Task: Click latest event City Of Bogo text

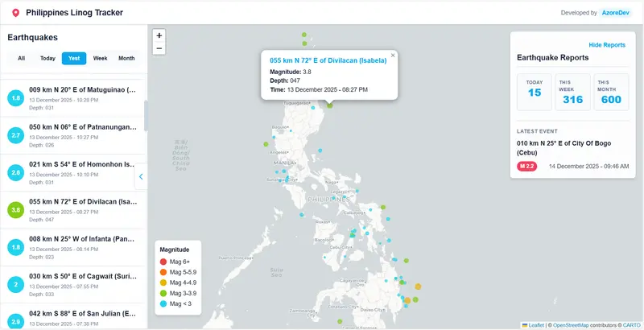Action: point(564,148)
